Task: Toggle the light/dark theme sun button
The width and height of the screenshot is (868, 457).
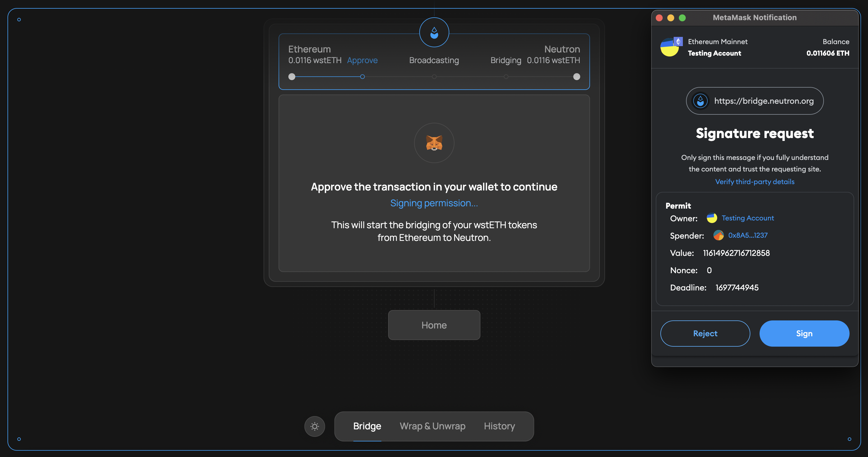Action: 314,426
